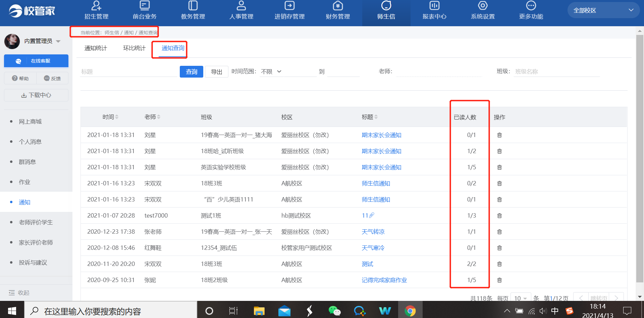
Task: Click the 标题 search input field
Action: (128, 72)
